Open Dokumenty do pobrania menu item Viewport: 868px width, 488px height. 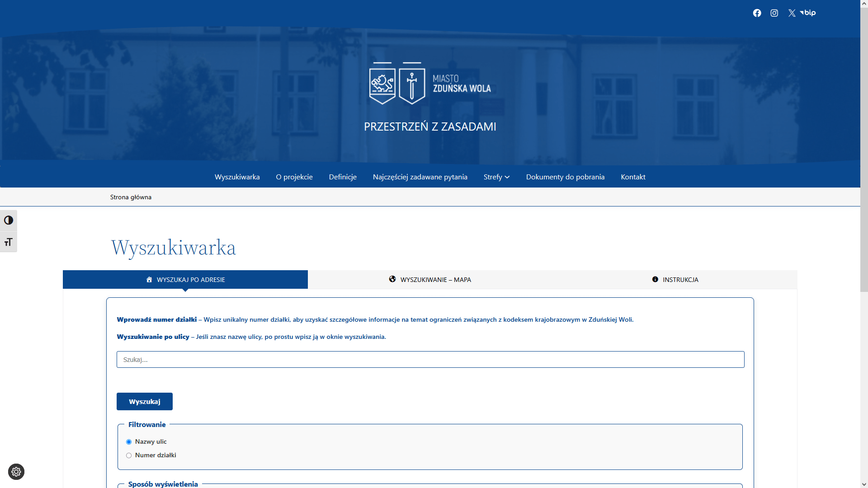[x=565, y=177]
